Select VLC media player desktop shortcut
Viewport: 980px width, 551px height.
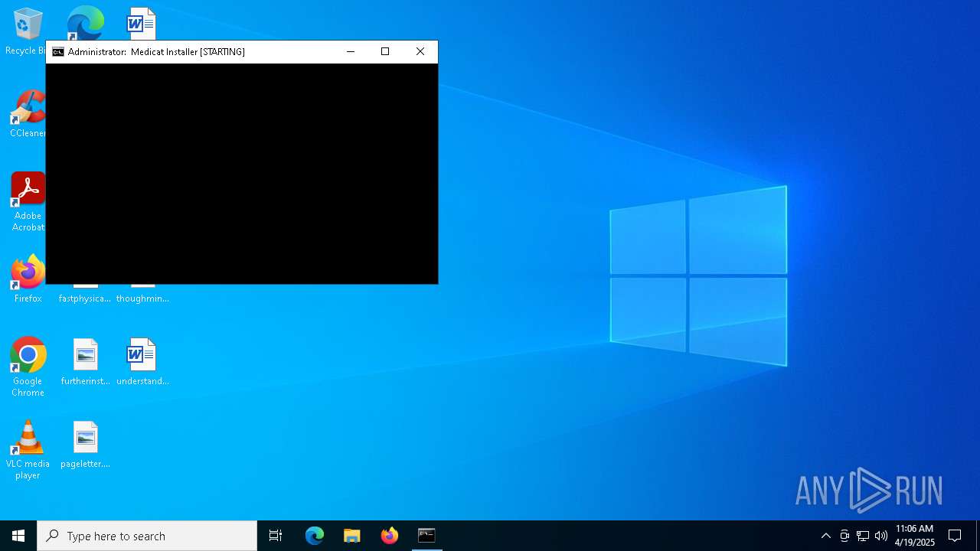pyautogui.click(x=28, y=450)
